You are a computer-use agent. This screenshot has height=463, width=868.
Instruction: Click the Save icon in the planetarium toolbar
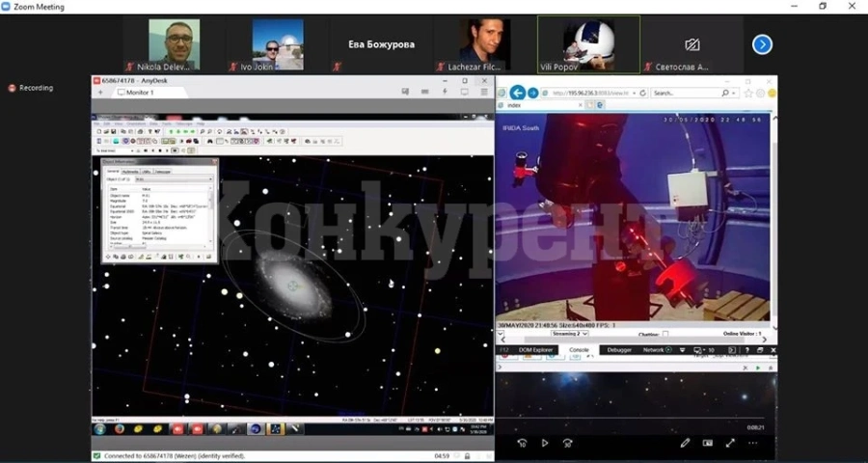pyautogui.click(x=113, y=132)
